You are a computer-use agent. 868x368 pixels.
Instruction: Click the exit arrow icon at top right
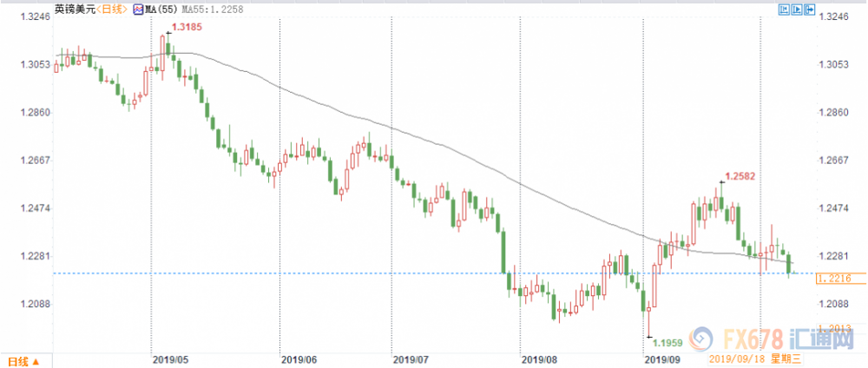810,10
